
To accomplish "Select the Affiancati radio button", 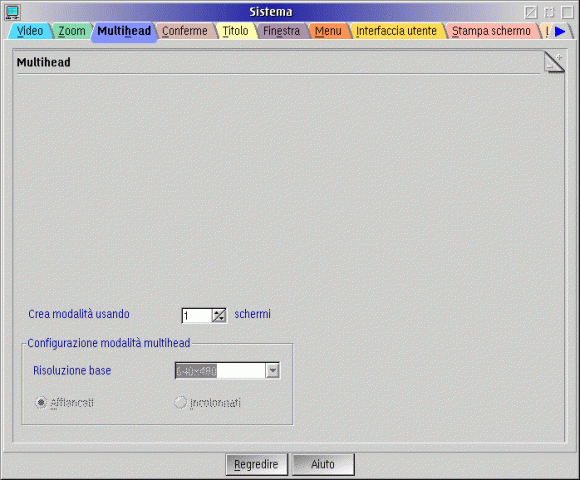I will click(41, 402).
